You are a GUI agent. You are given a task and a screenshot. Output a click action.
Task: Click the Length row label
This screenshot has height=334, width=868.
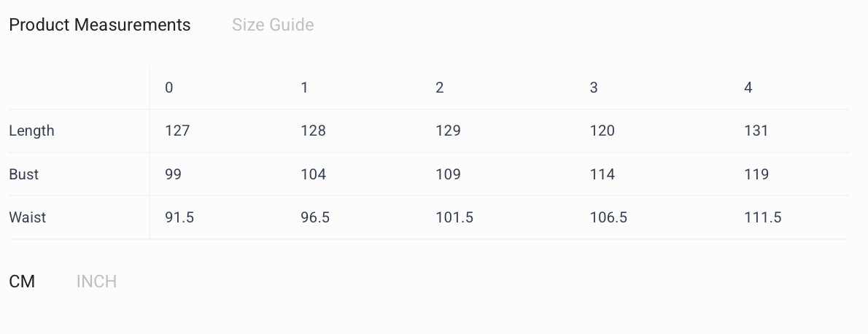click(x=31, y=131)
